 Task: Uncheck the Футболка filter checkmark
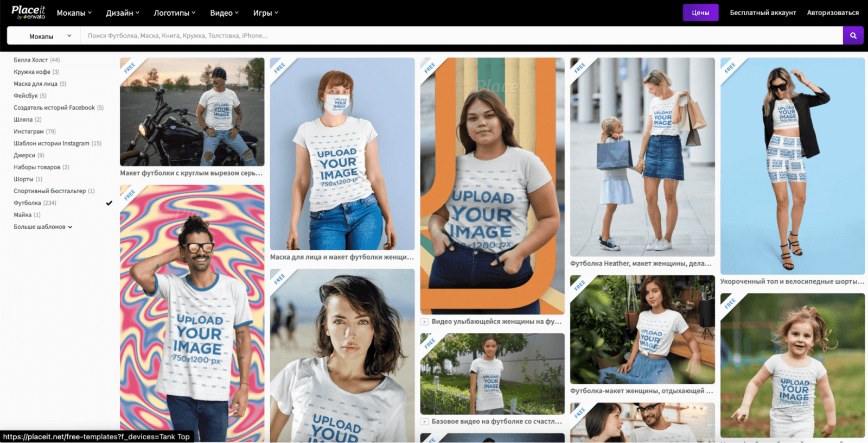pos(109,203)
